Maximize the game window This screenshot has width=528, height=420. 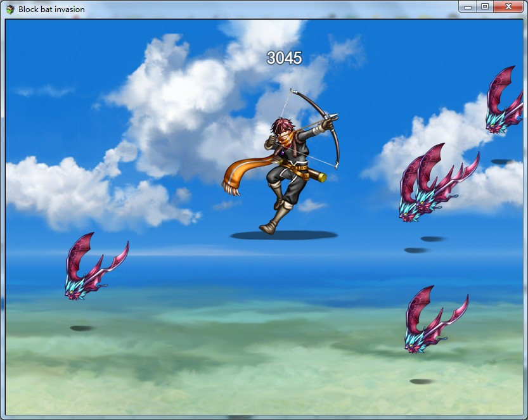point(485,7)
